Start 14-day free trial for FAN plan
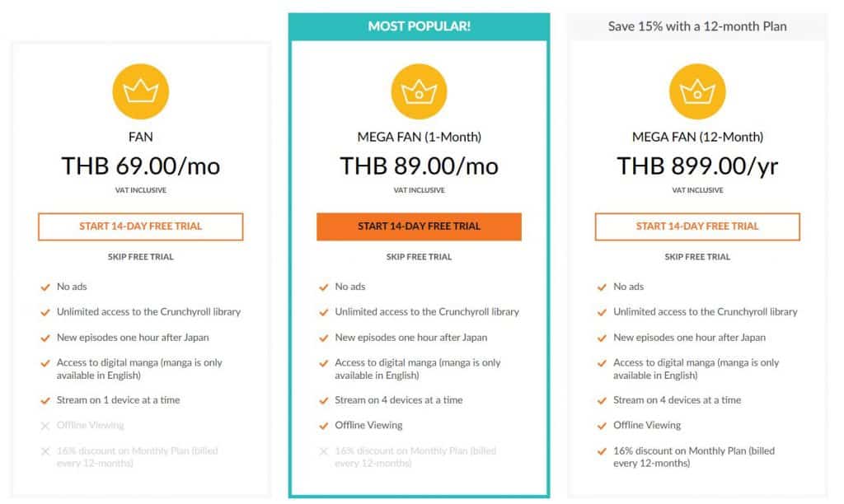This screenshot has height=504, width=844. [x=140, y=226]
